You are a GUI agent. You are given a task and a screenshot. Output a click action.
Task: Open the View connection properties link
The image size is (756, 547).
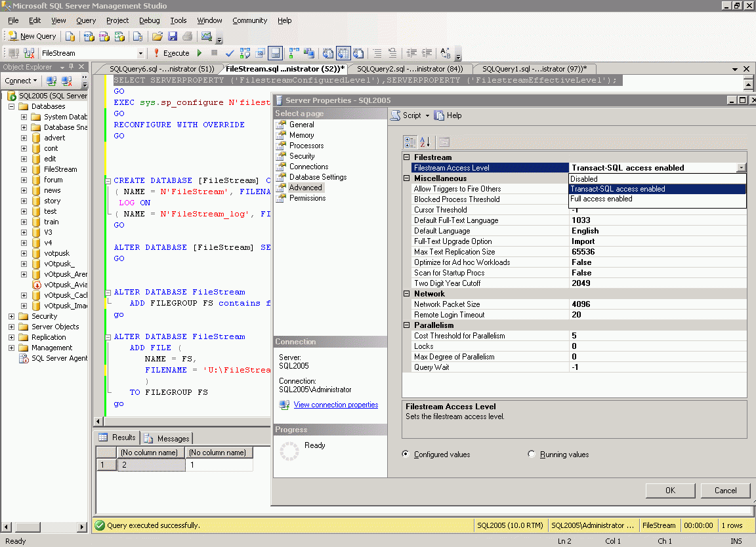[335, 405]
